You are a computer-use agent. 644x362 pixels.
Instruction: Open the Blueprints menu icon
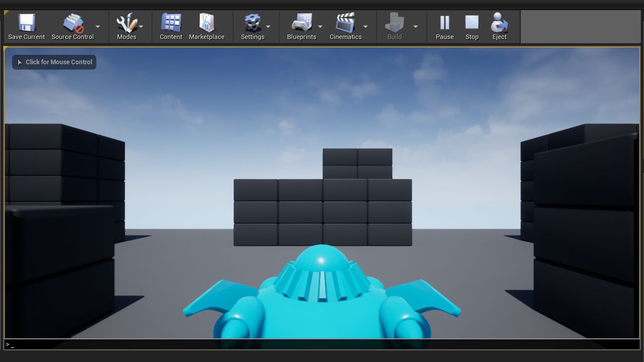(300, 23)
